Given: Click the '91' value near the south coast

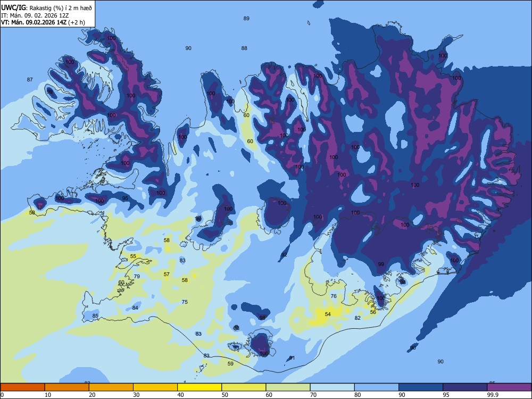Looking at the screenshot, I should pyautogui.click(x=292, y=358).
